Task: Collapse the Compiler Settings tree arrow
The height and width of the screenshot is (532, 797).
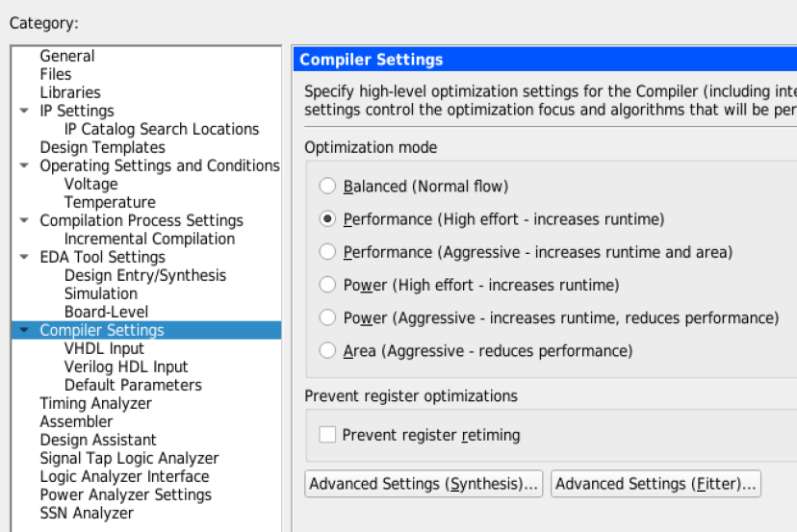Action: [24, 330]
